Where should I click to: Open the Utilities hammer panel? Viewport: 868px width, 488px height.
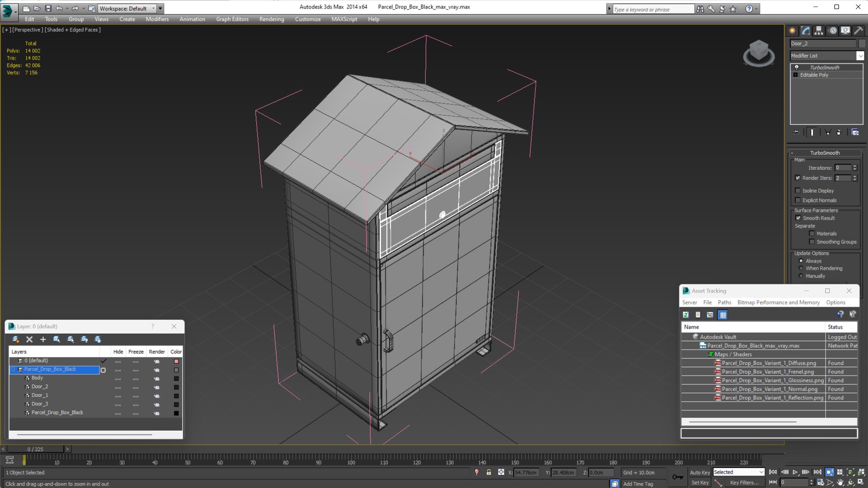pyautogui.click(x=858, y=31)
